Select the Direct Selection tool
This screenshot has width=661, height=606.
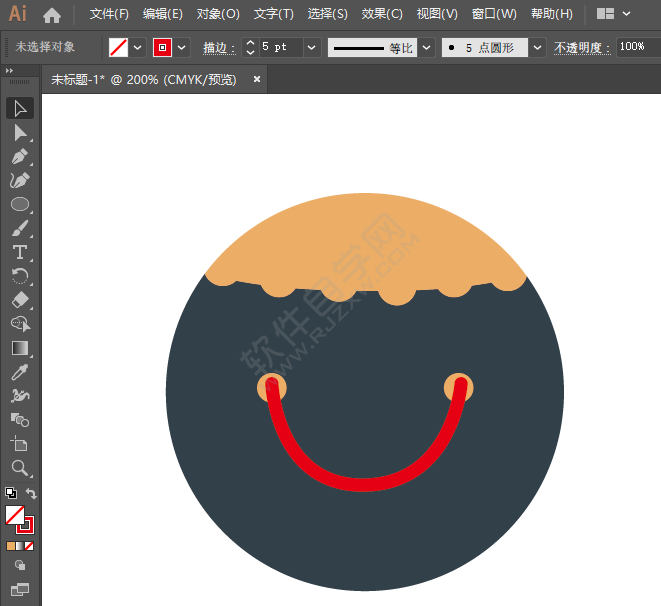(19, 132)
